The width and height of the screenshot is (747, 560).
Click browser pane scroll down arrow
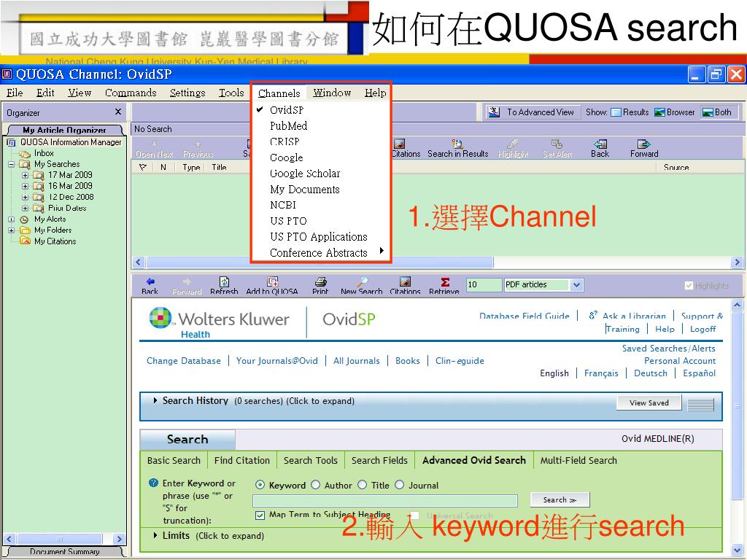pyautogui.click(x=737, y=550)
